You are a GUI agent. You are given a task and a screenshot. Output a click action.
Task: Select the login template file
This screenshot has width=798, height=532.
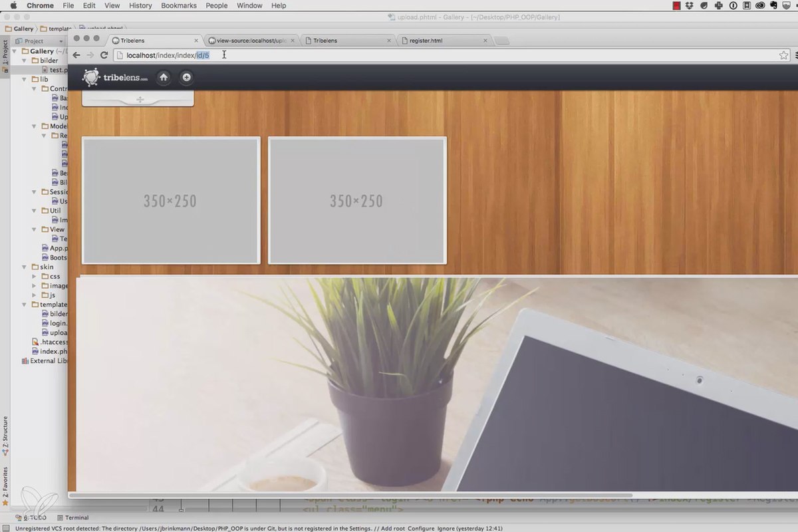coord(54,323)
